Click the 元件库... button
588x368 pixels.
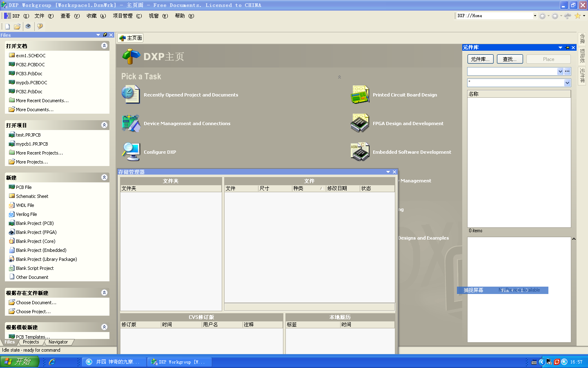coord(481,59)
